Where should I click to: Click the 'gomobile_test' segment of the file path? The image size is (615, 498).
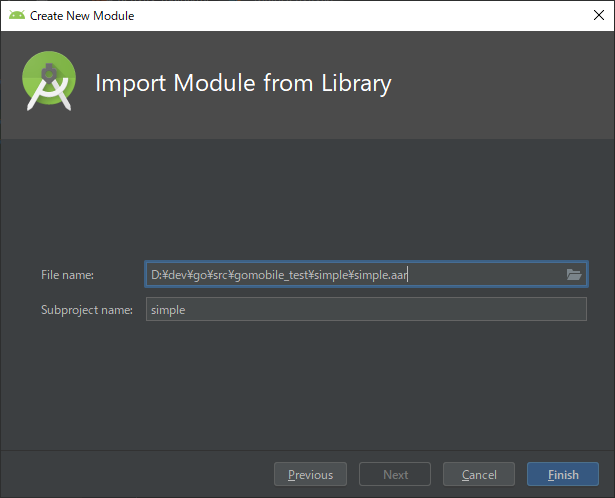[269, 274]
